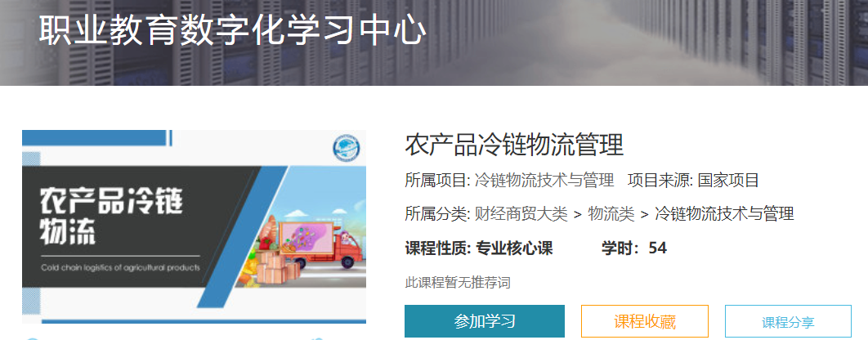Click the circular logo badge on course cover

346,149
